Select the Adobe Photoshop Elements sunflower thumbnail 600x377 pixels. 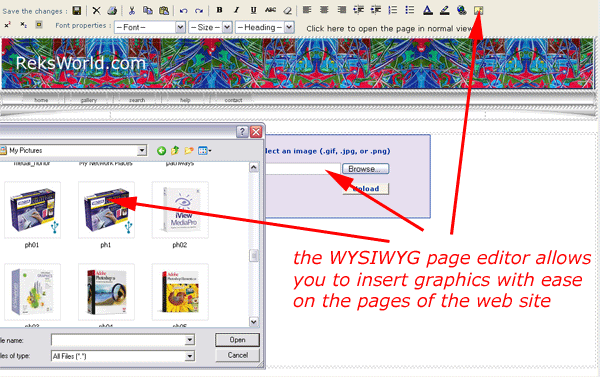180,292
